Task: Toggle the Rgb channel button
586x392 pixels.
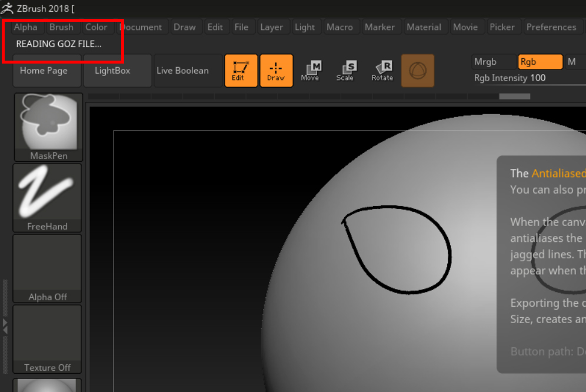Action: pos(541,62)
